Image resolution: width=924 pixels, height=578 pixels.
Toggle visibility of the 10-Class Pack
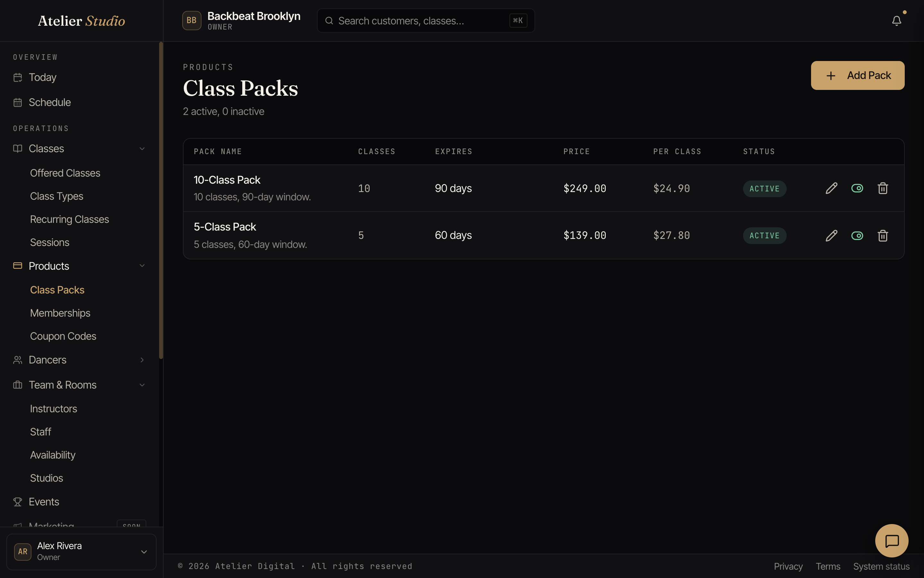pyautogui.click(x=857, y=188)
